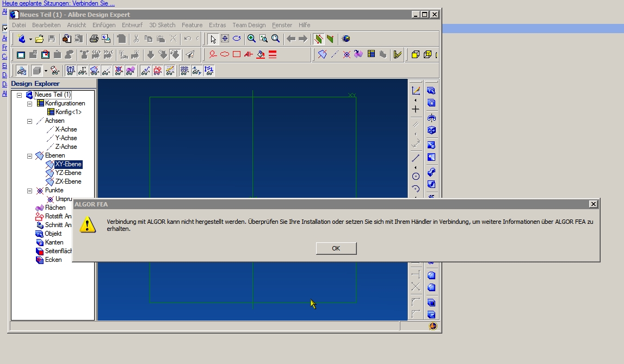The image size is (624, 364).
Task: Select Objekt in Design Explorer
Action: (53, 234)
